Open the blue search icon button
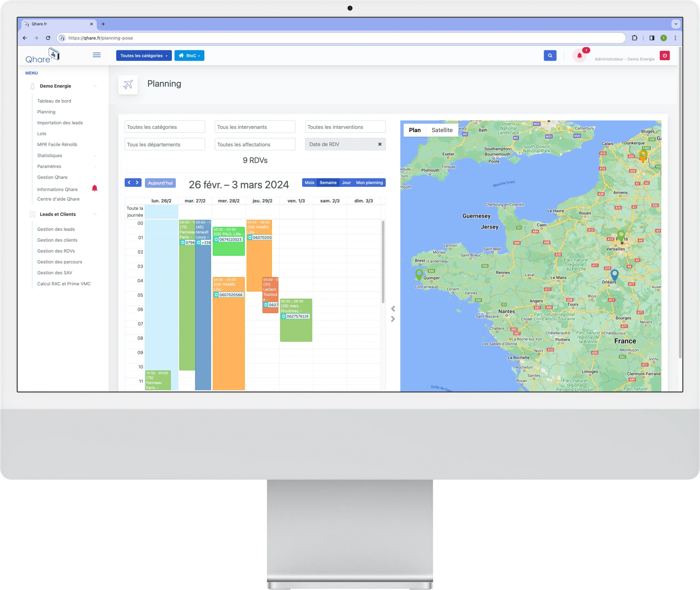 point(550,56)
